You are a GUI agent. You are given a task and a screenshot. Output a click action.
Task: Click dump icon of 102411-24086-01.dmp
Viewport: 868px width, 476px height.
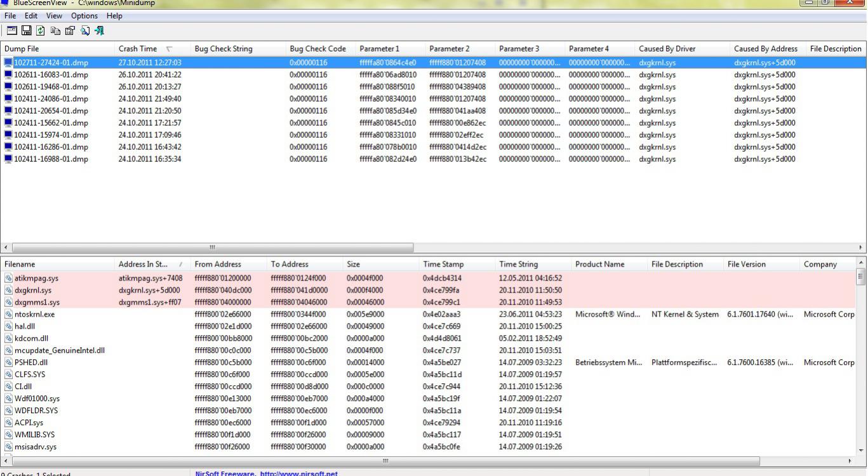pos(8,99)
